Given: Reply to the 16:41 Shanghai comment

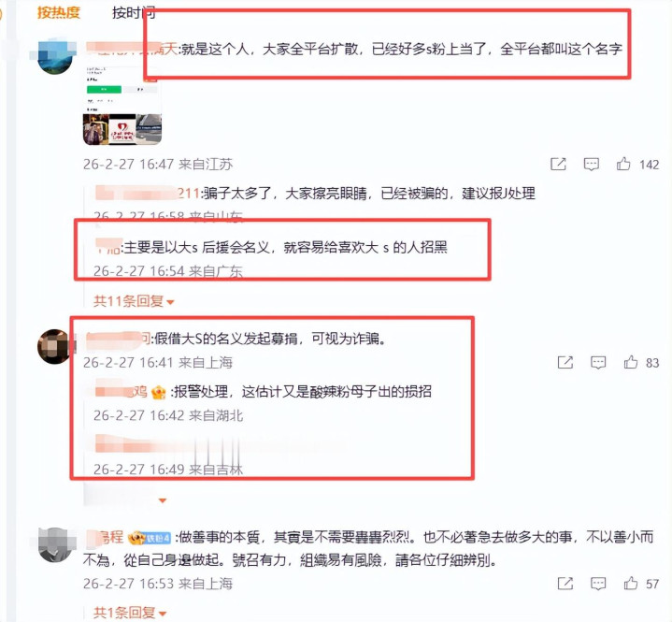Looking at the screenshot, I should pyautogui.click(x=598, y=363).
